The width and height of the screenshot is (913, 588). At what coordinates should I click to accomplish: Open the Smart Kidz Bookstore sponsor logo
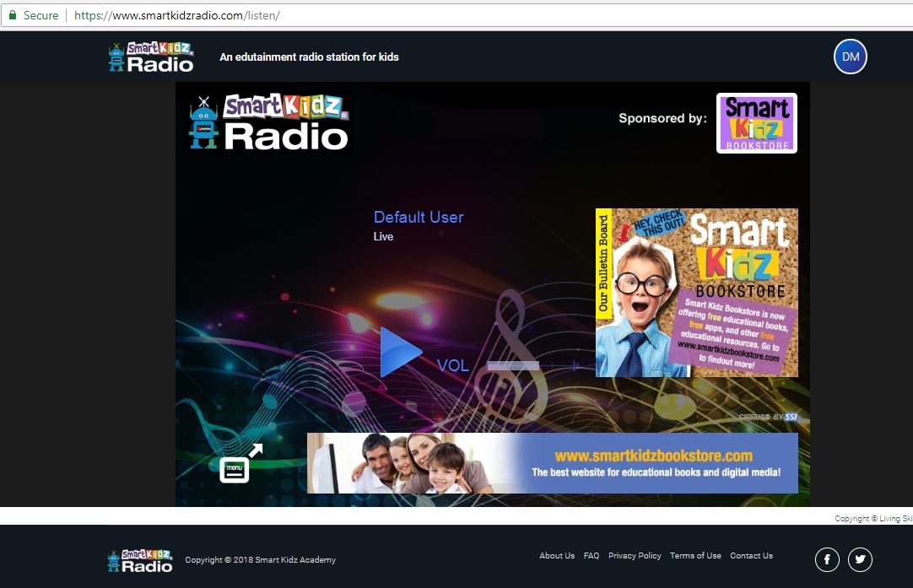[756, 123]
